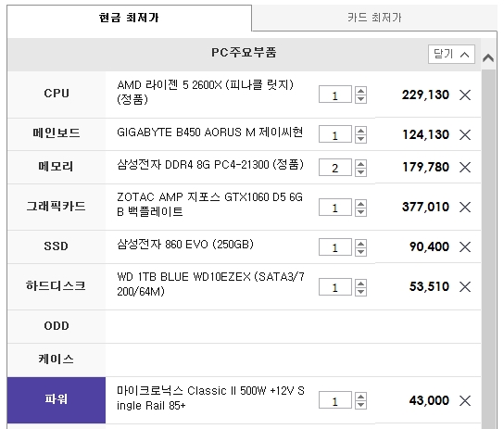The height and width of the screenshot is (429, 504).
Task: Click the scrollbar up arrow
Action: 488,58
